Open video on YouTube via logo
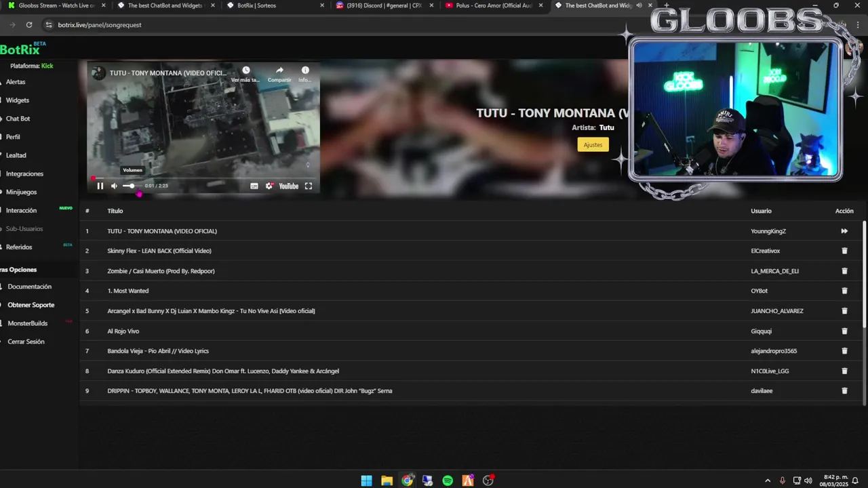868x488 pixels. click(289, 186)
